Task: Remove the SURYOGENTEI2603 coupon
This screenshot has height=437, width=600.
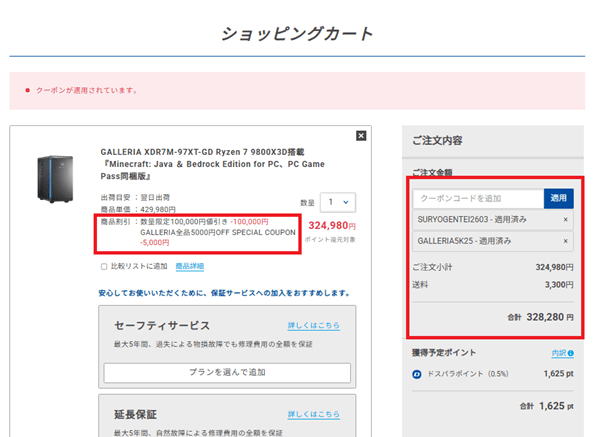Action: point(565,219)
